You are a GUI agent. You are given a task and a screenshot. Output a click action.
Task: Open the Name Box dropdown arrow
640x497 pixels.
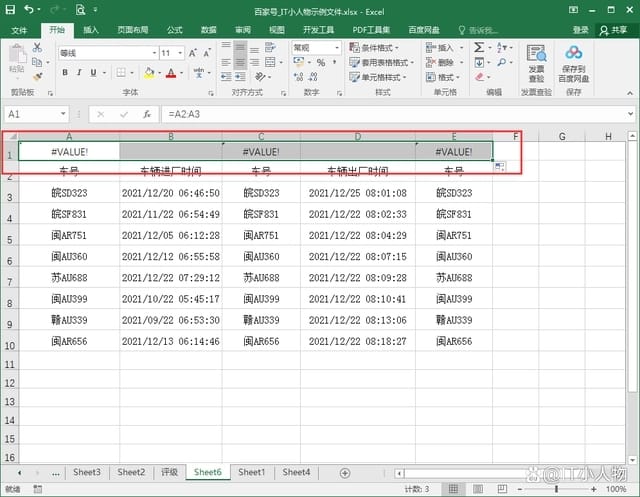pyautogui.click(x=63, y=114)
